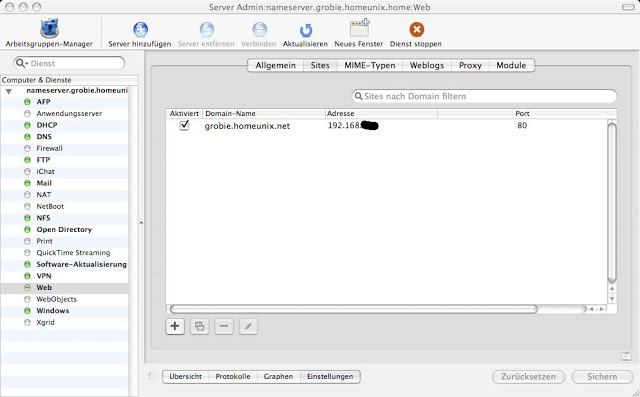Click magnifier icon in Sites filter field

(x=358, y=96)
